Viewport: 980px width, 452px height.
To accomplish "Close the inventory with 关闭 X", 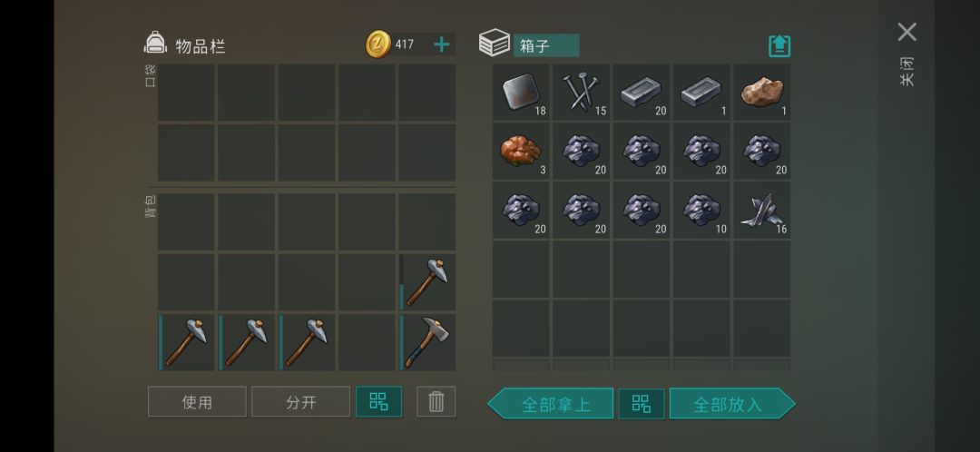I will pyautogui.click(x=906, y=32).
